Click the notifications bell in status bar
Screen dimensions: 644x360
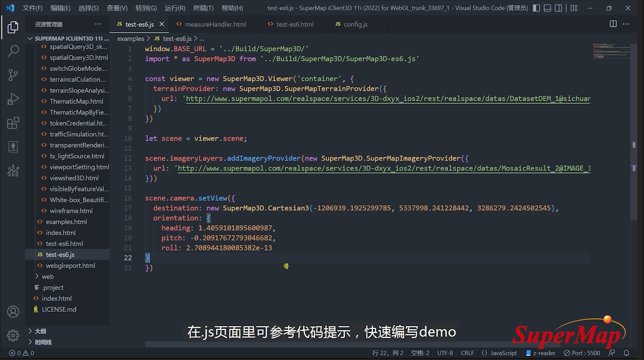[626, 353]
